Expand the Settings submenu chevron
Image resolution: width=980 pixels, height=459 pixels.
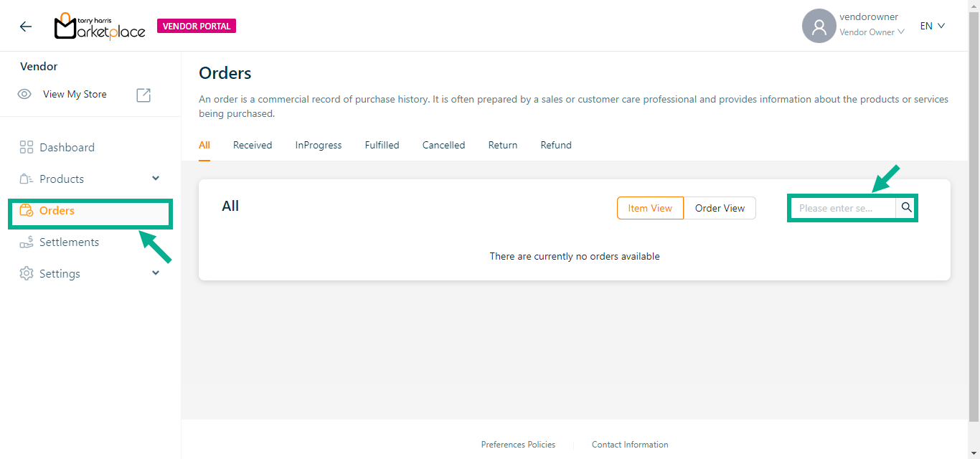pyautogui.click(x=156, y=273)
